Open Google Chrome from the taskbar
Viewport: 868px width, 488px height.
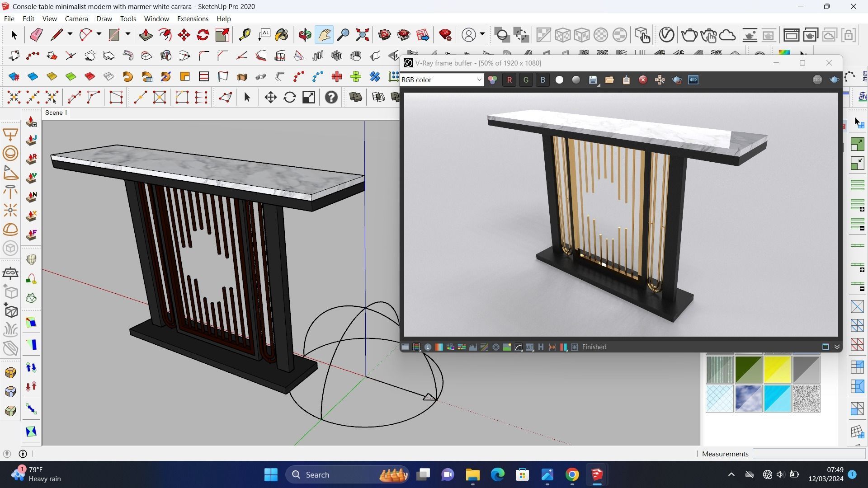[572, 474]
